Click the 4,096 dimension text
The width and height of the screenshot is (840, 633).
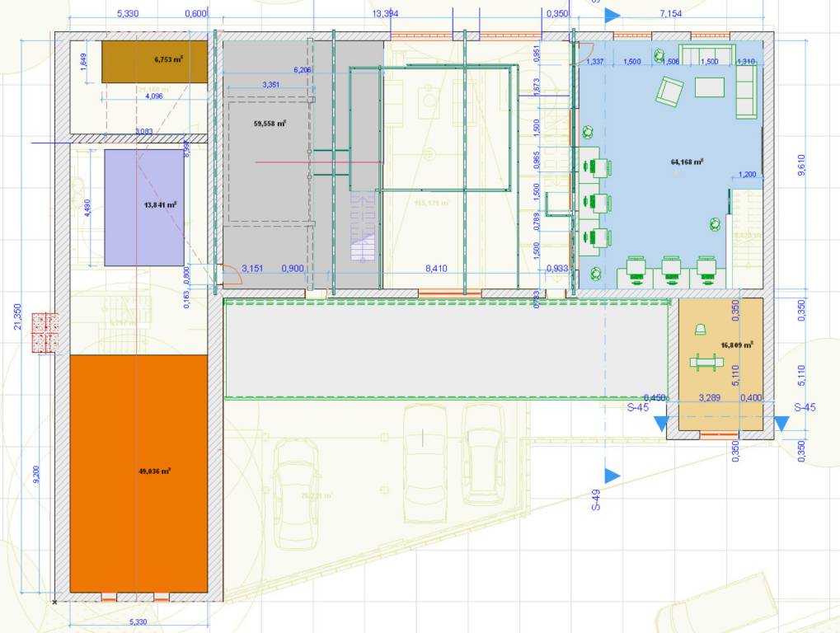click(154, 96)
